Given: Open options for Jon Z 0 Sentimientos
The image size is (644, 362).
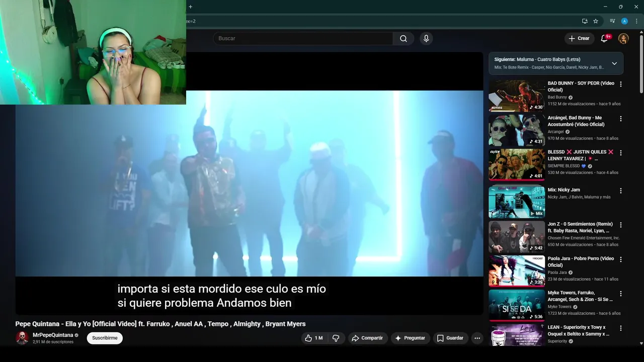Looking at the screenshot, I should (x=620, y=225).
